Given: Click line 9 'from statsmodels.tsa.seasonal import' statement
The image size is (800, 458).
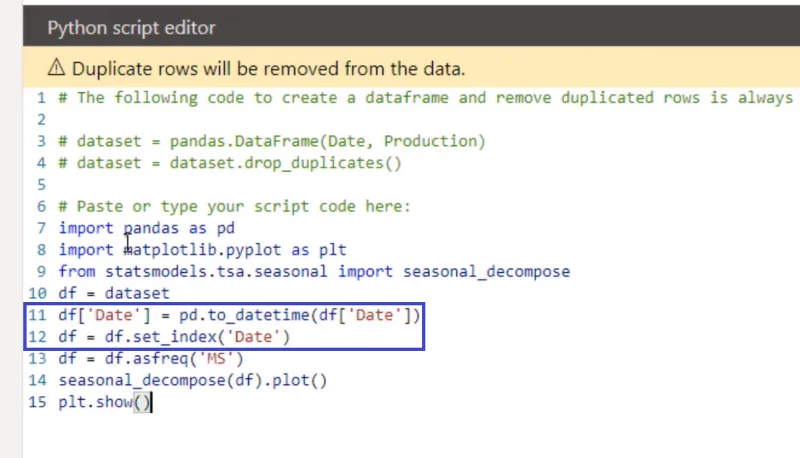Looking at the screenshot, I should point(314,271).
